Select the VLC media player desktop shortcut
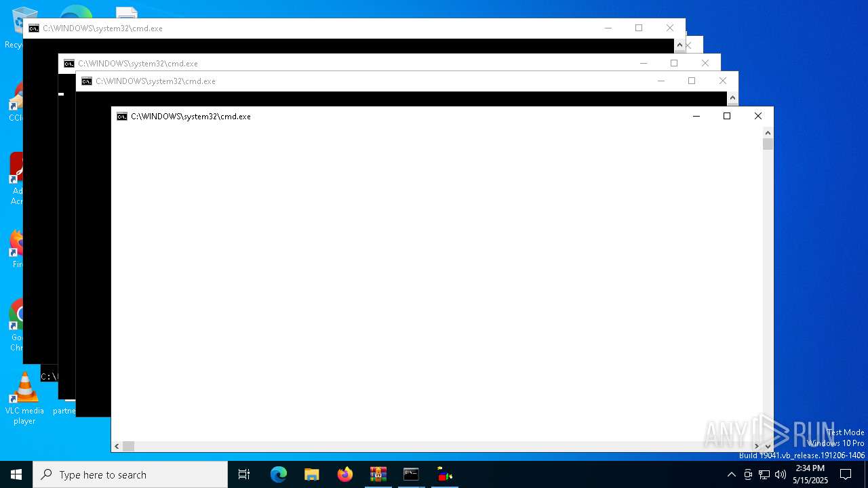 24,399
